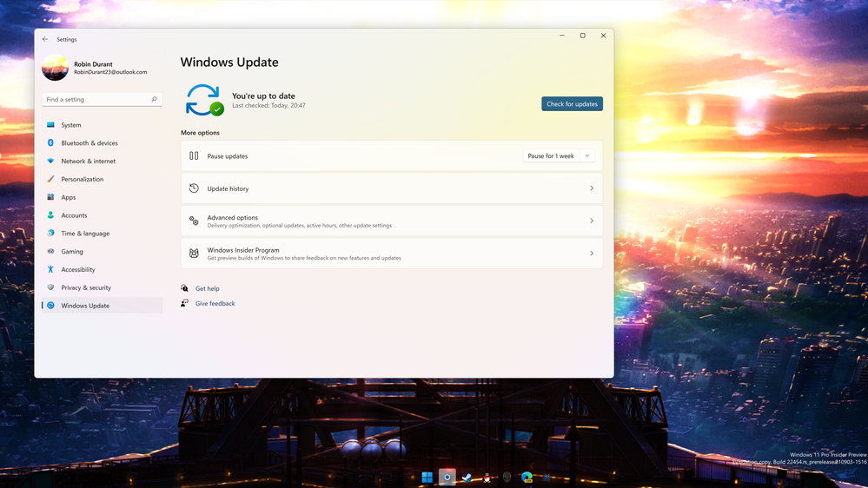868x488 pixels.
Task: Open Personalization settings
Action: [102, 179]
